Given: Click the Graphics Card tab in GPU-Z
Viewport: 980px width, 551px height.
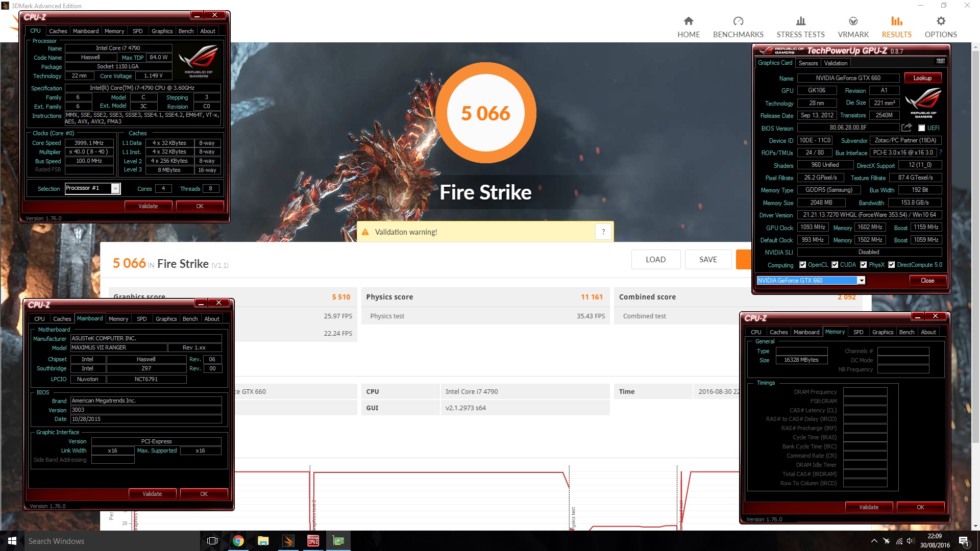Looking at the screenshot, I should (775, 63).
